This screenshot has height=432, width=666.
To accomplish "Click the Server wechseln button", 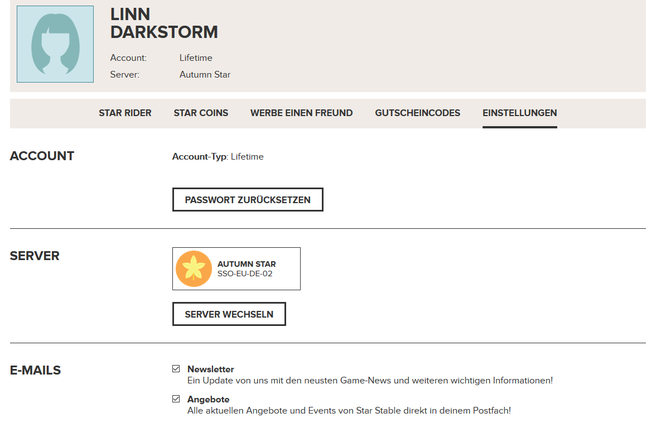I will [x=229, y=314].
